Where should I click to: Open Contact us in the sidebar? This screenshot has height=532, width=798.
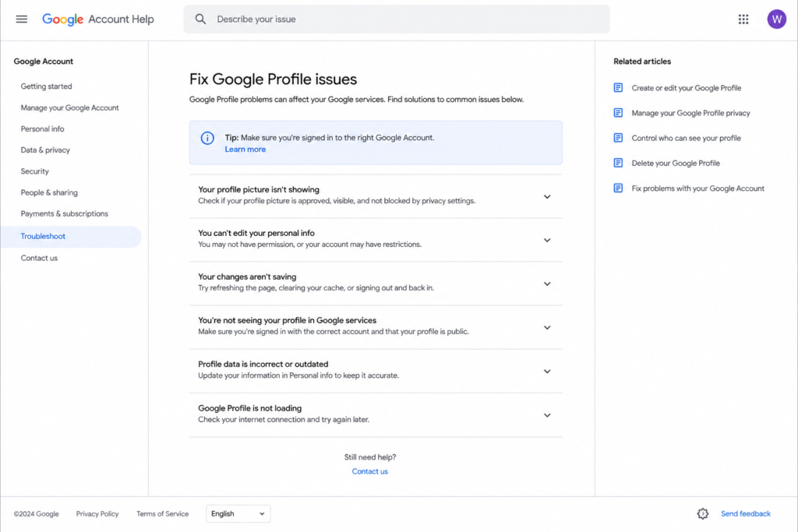point(39,258)
